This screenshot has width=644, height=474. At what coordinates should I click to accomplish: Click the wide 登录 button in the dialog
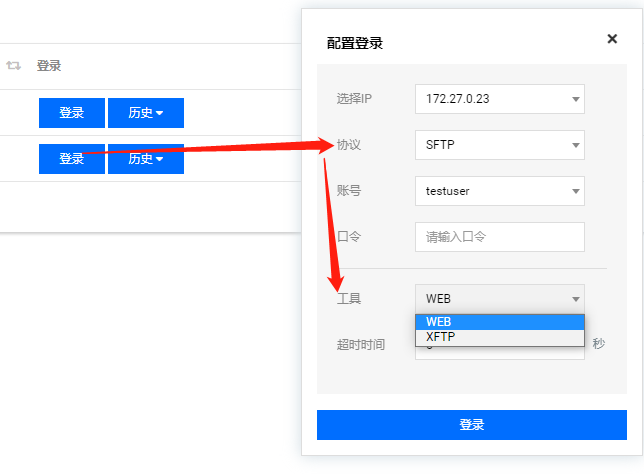[472, 425]
